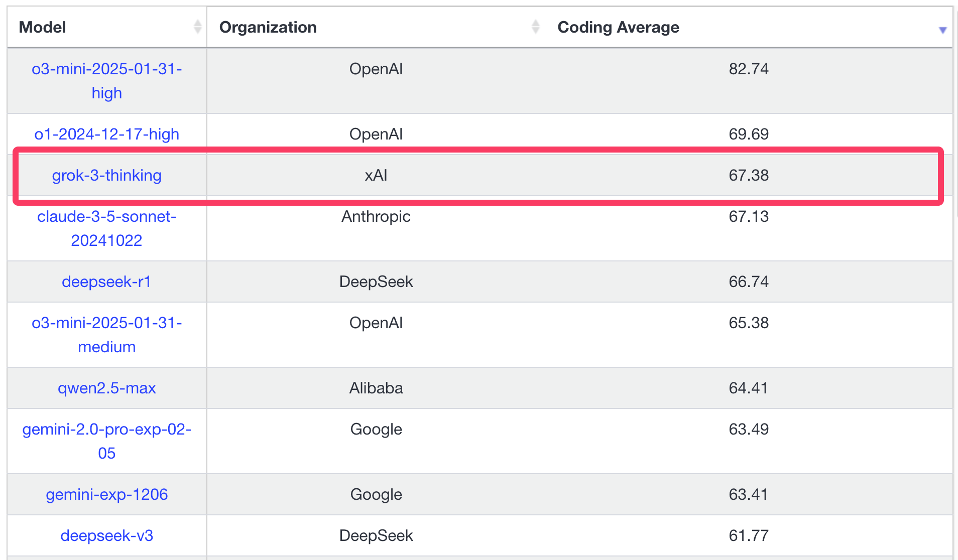Click Organization column sort arrows
The height and width of the screenshot is (560, 958).
535,27
